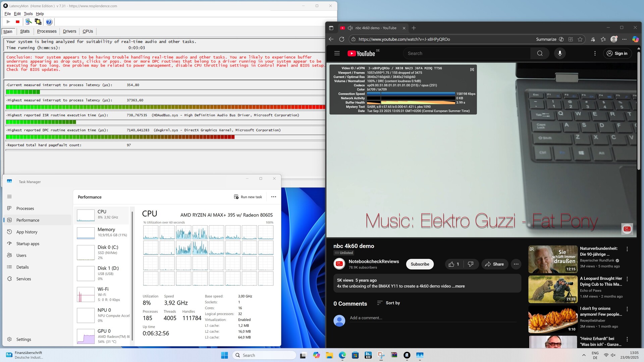The height and width of the screenshot is (362, 644).
Task: Expand video description with ...more
Action: (x=458, y=286)
